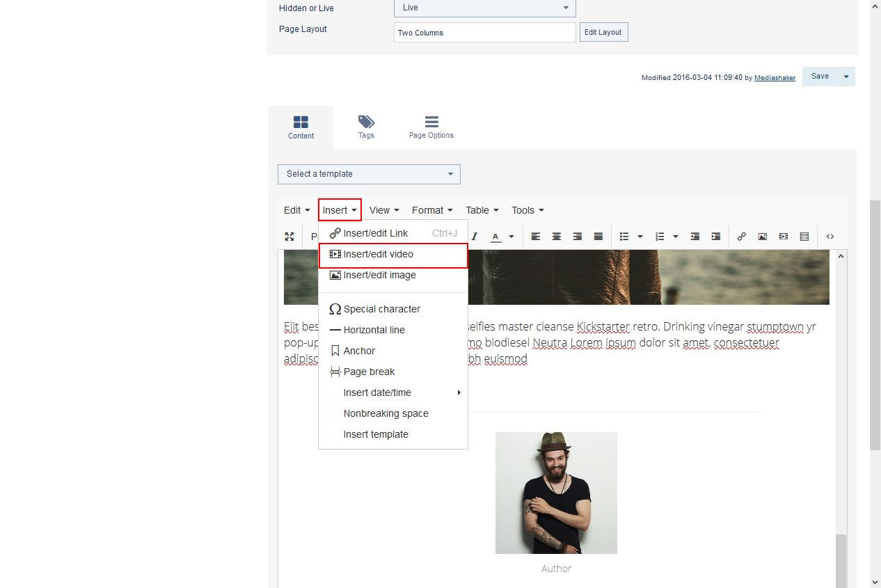Image resolution: width=881 pixels, height=588 pixels.
Task: Choose Insert template menu entry
Action: click(393, 434)
